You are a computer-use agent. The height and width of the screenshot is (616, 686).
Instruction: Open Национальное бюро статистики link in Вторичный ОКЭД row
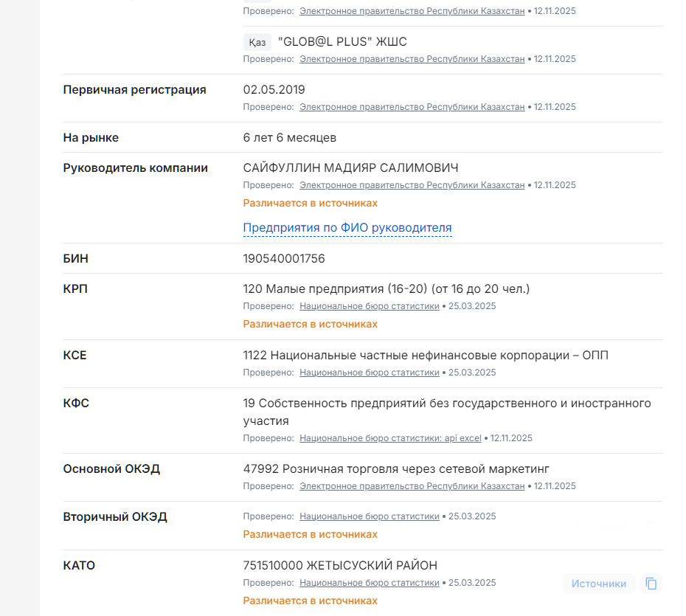tap(369, 516)
